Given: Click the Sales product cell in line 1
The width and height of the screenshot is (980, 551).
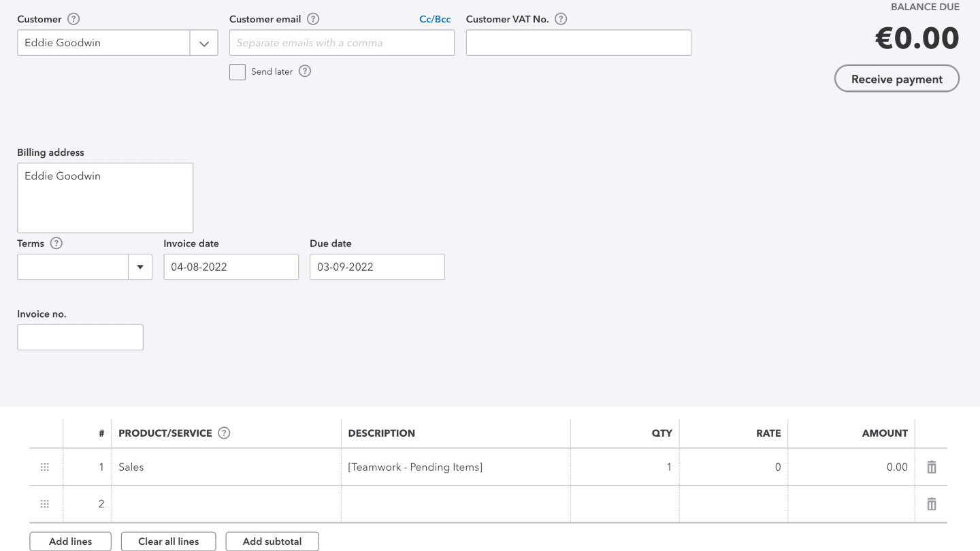Looking at the screenshot, I should (227, 467).
